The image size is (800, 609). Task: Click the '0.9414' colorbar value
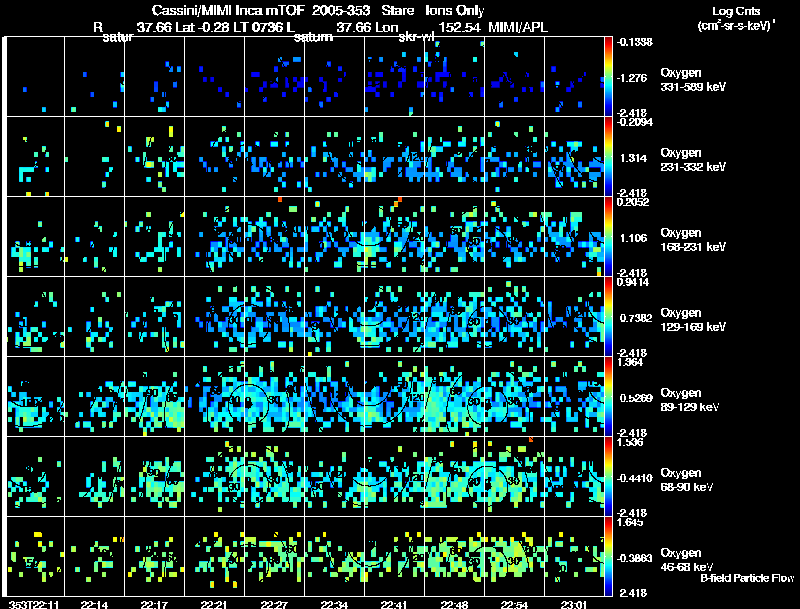click(633, 282)
